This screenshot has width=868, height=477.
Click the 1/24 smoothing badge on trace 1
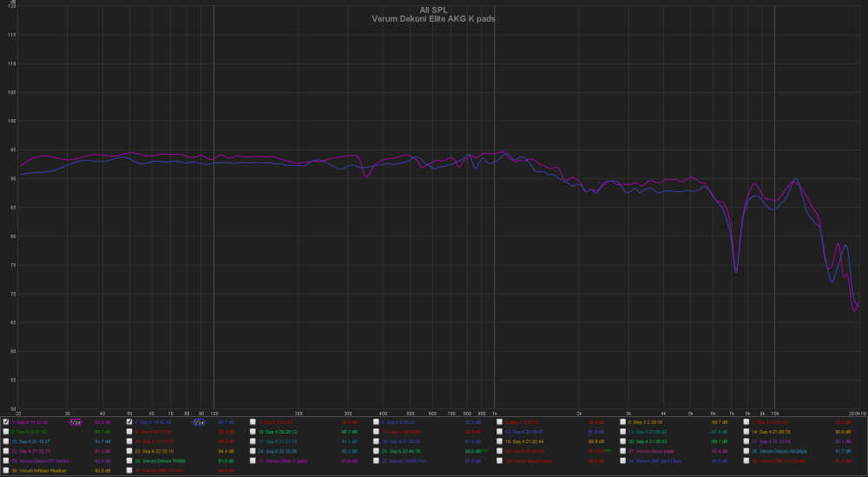pos(76,421)
